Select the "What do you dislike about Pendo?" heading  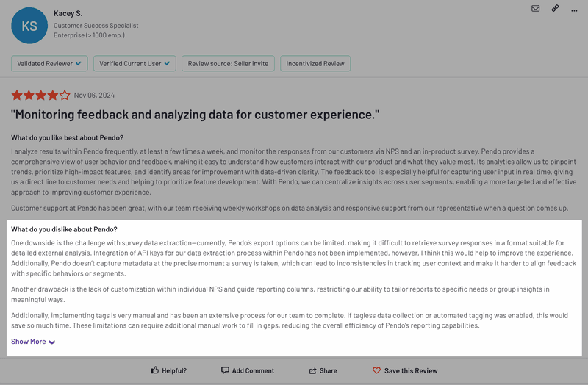[64, 229]
